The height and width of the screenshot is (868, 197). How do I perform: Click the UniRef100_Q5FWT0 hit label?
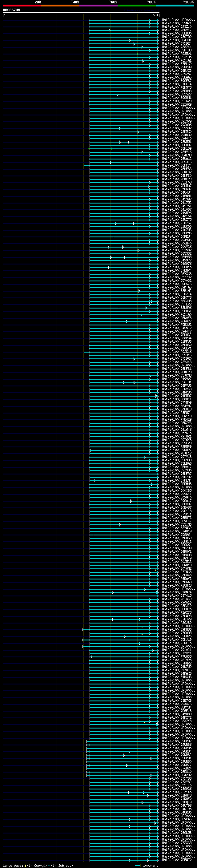[x=177, y=860]
